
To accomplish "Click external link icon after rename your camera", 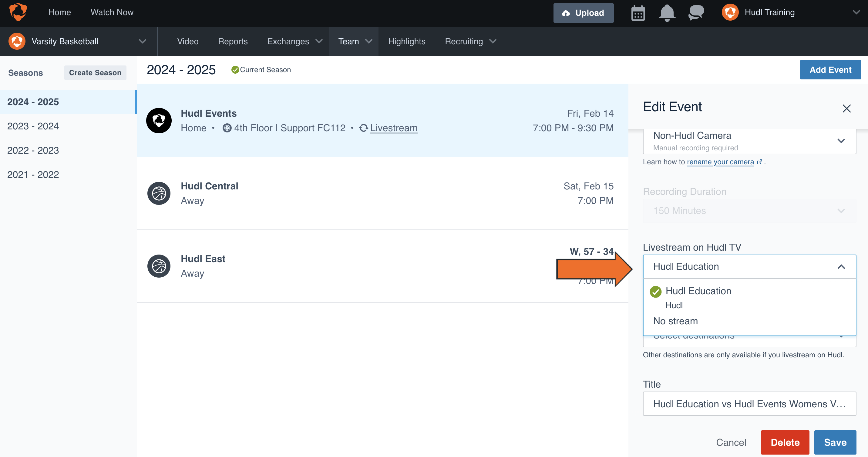I will [759, 162].
